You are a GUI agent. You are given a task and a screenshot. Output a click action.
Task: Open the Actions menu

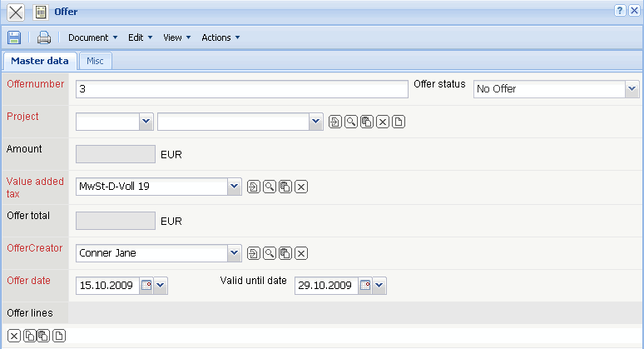[x=220, y=37]
